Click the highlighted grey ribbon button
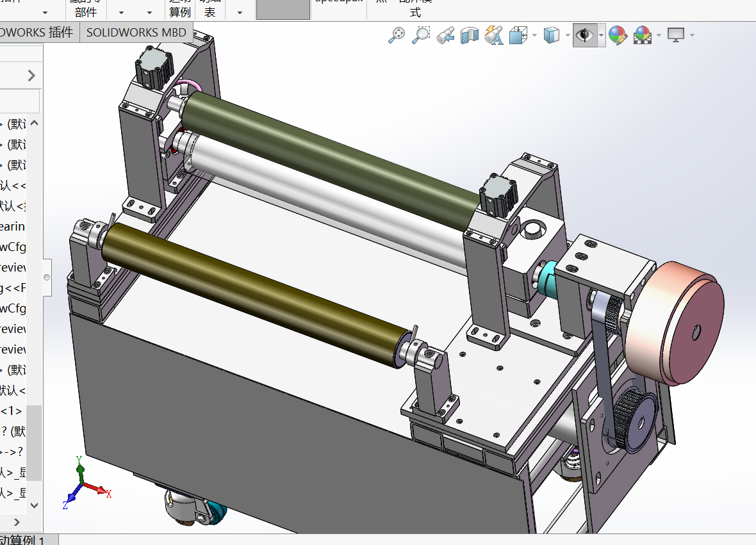 point(283,10)
